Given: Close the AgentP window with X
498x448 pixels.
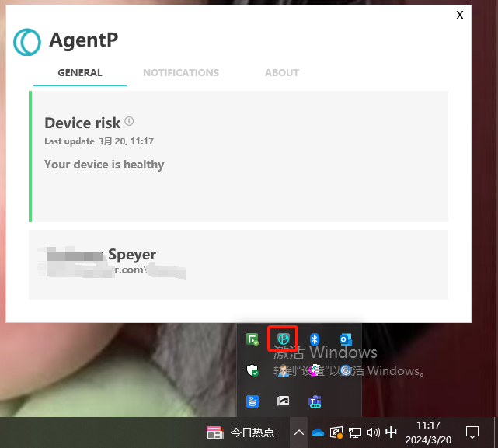Looking at the screenshot, I should click(x=460, y=15).
